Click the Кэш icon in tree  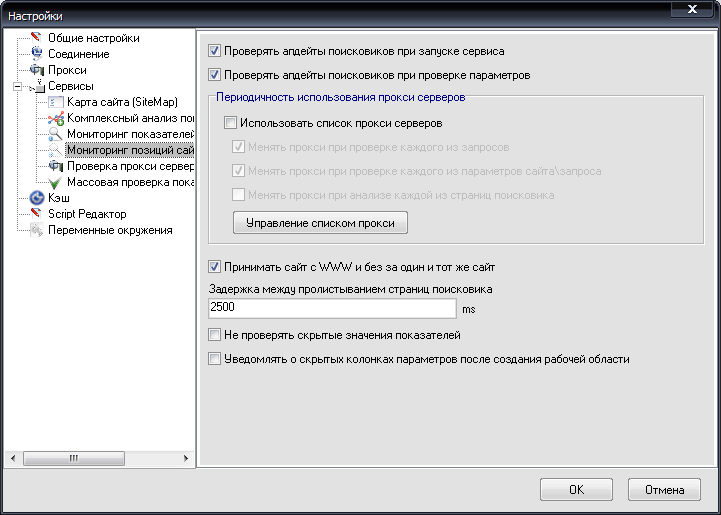pos(37,198)
